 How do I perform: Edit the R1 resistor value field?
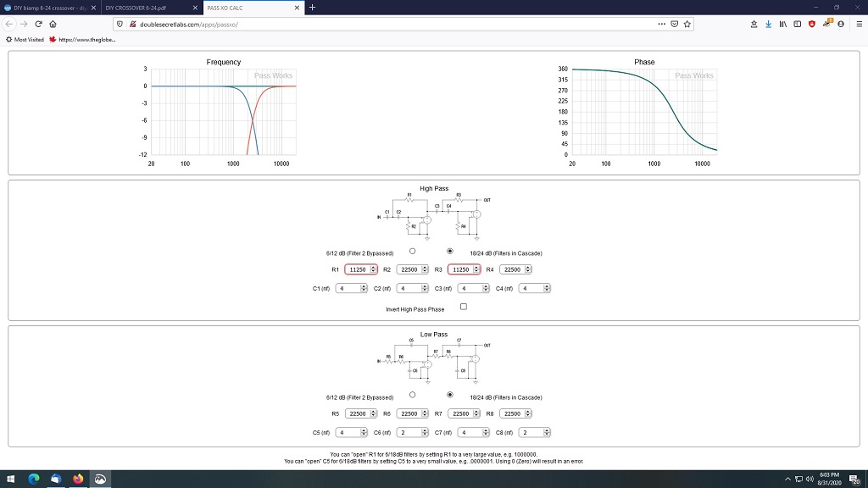(x=361, y=269)
